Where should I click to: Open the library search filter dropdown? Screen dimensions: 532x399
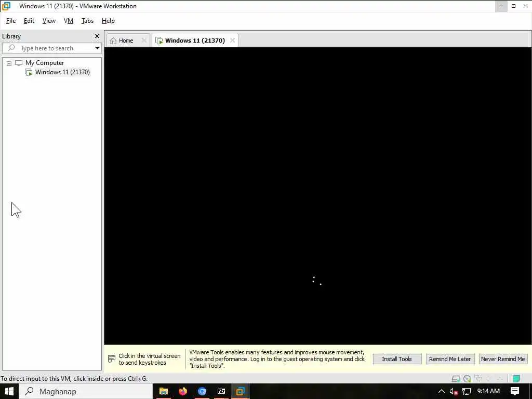[97, 48]
